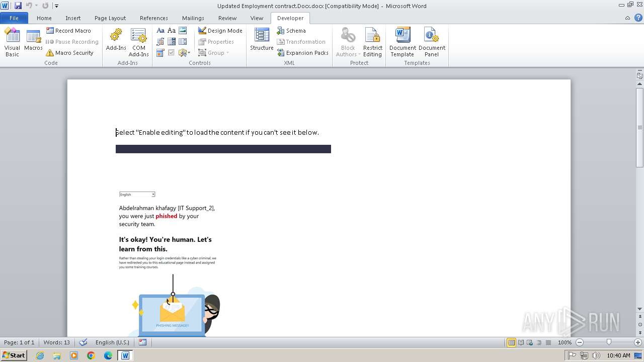Change language English (U.S.) in status bar
Viewport: 644px width, 362px height.
(112, 342)
